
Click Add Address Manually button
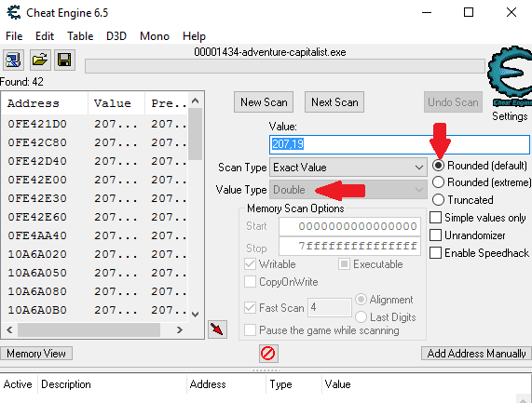[476, 354]
